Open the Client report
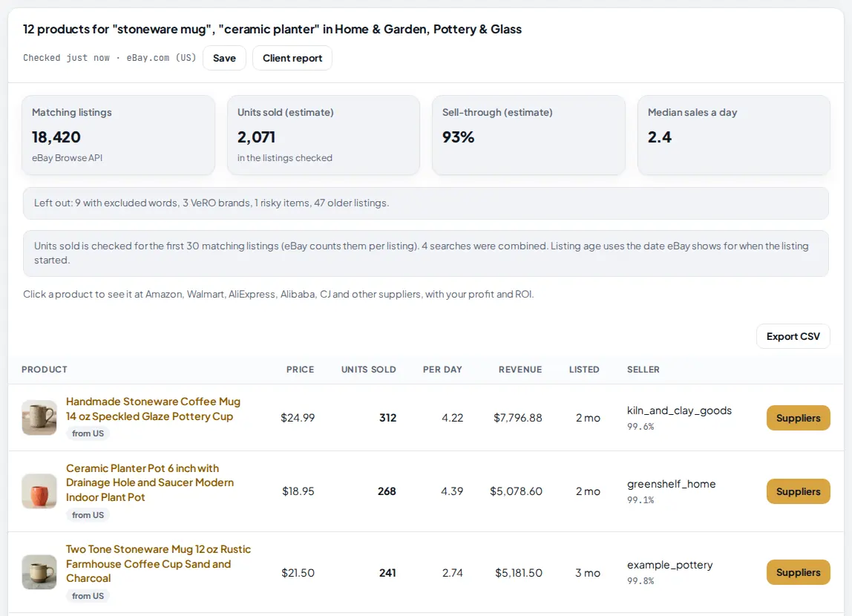This screenshot has height=616, width=852. coord(292,58)
